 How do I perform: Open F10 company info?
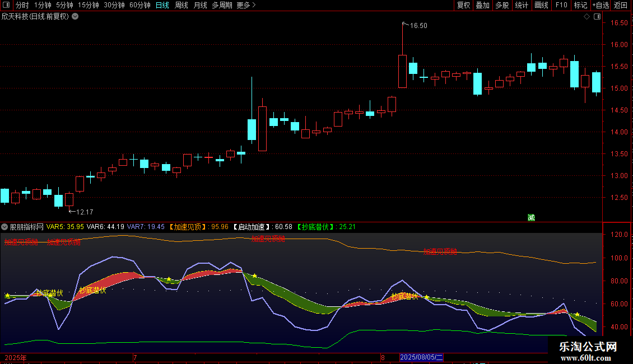[x=561, y=5]
